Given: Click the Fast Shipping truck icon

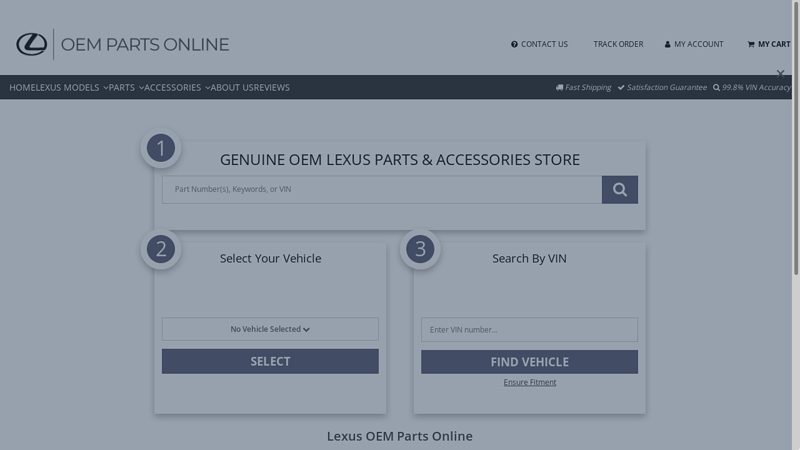Looking at the screenshot, I should [559, 88].
